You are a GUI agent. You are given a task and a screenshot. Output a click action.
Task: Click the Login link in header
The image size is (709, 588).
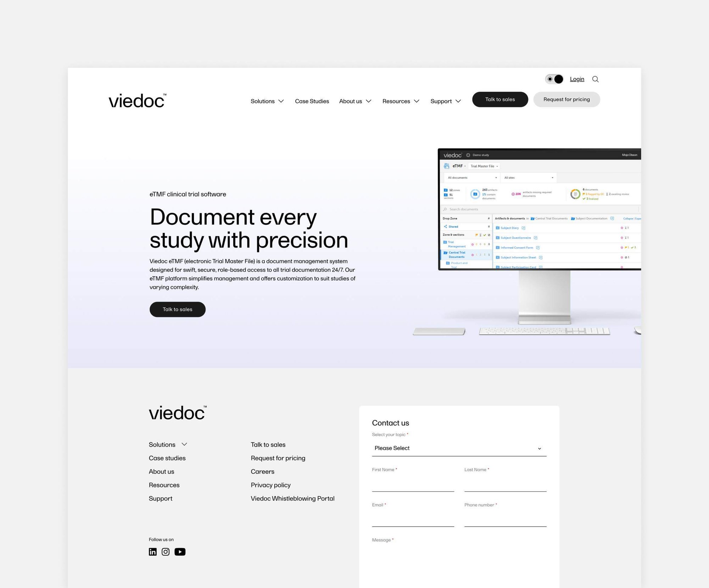(576, 78)
